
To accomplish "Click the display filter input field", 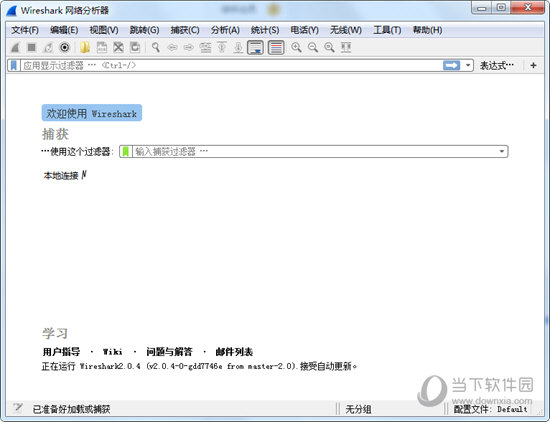I will 232,65.
